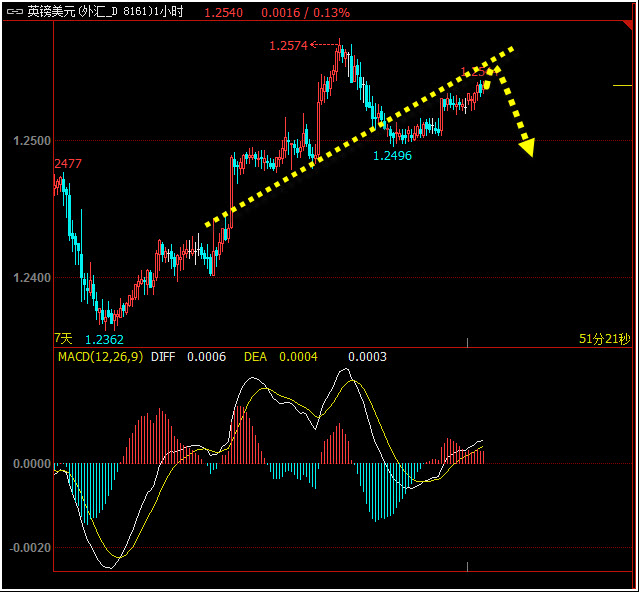The height and width of the screenshot is (592, 639).
Task: Click the 7天 time range label
Action: (x=63, y=338)
